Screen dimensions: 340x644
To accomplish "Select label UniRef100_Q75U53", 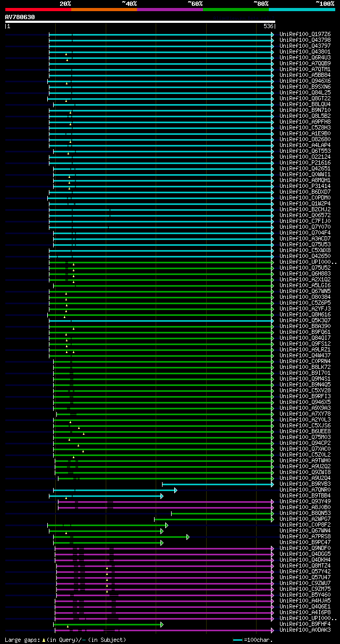I will [x=305, y=244].
